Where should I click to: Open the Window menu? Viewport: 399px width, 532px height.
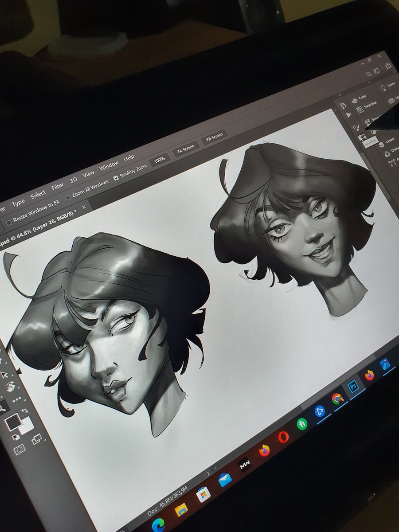(109, 165)
